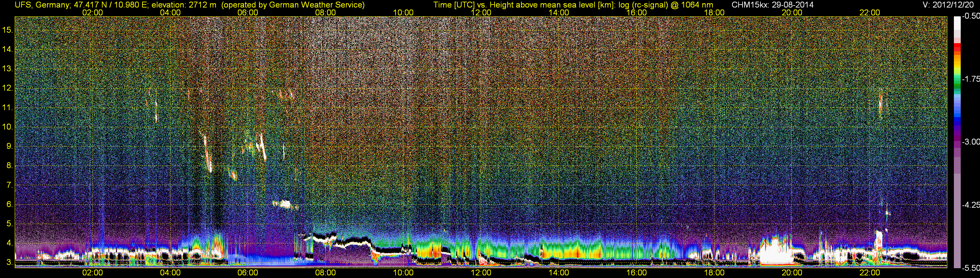Click the 3 km height axis label
The image size is (980, 278).
pos(9,263)
